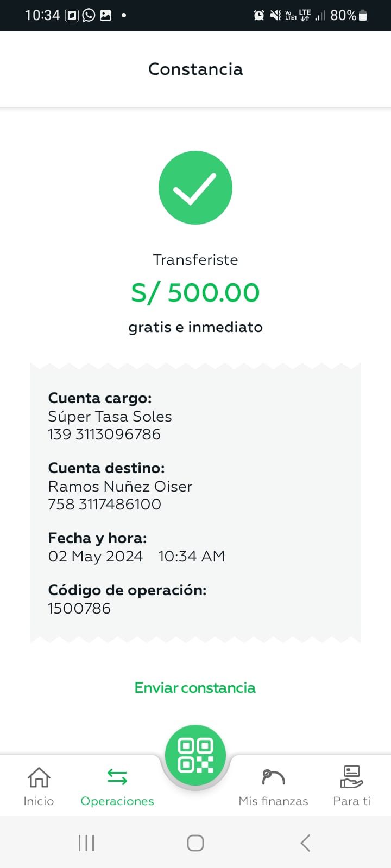391x868 pixels.
Task: Tap the gallery image notification icon
Action: tap(106, 15)
